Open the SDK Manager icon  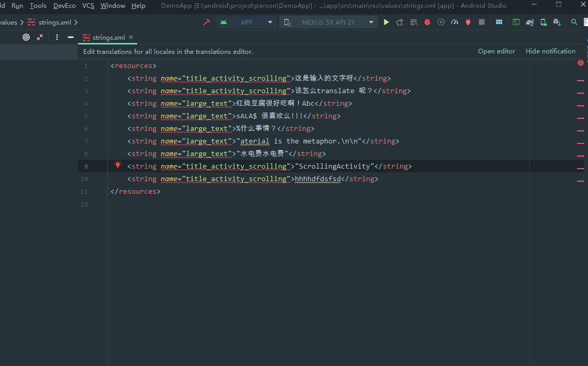click(557, 22)
